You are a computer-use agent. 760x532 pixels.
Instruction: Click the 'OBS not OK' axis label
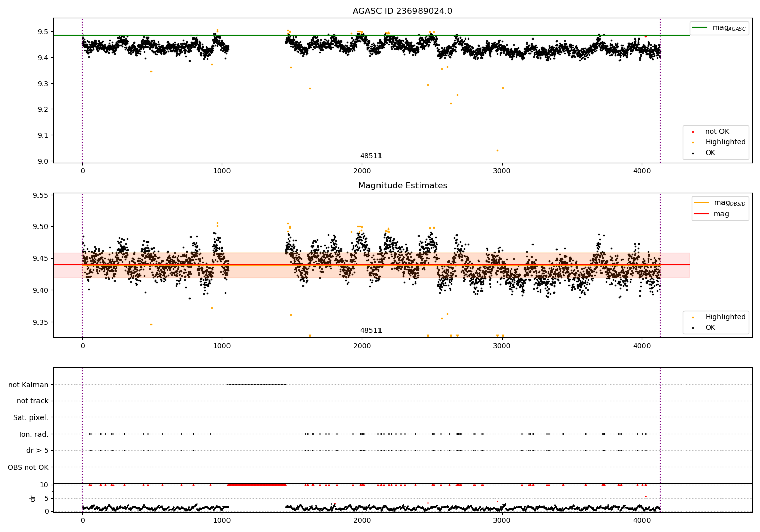click(28, 467)
